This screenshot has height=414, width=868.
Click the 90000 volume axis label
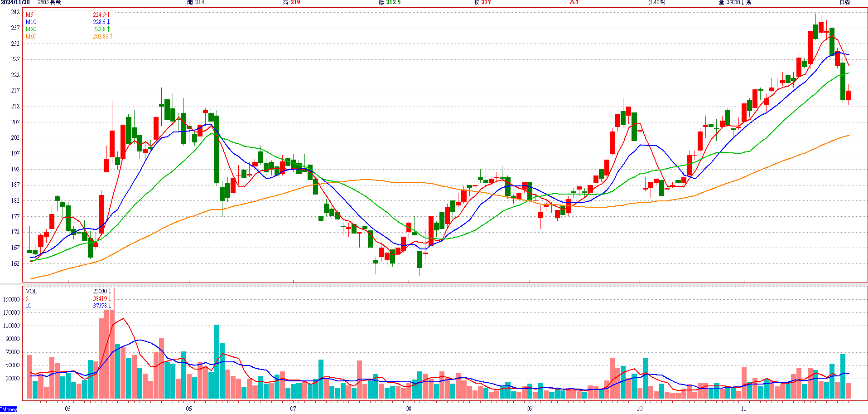pyautogui.click(x=13, y=339)
